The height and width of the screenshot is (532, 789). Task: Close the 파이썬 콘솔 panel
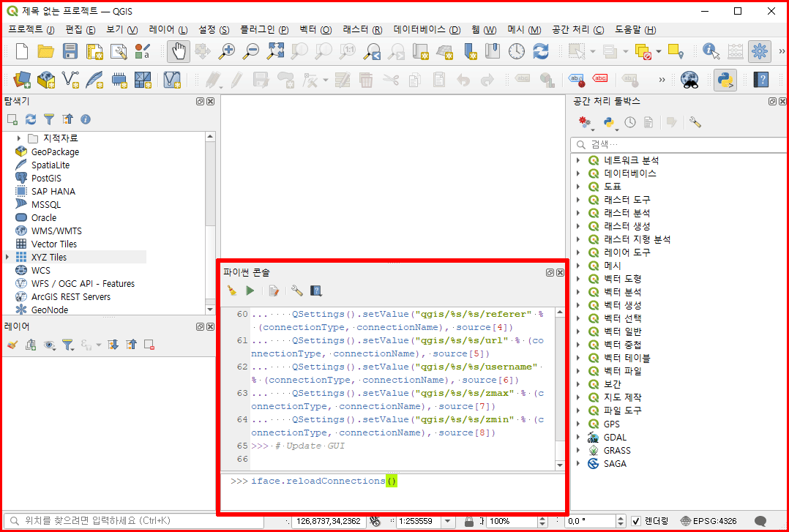click(x=560, y=272)
